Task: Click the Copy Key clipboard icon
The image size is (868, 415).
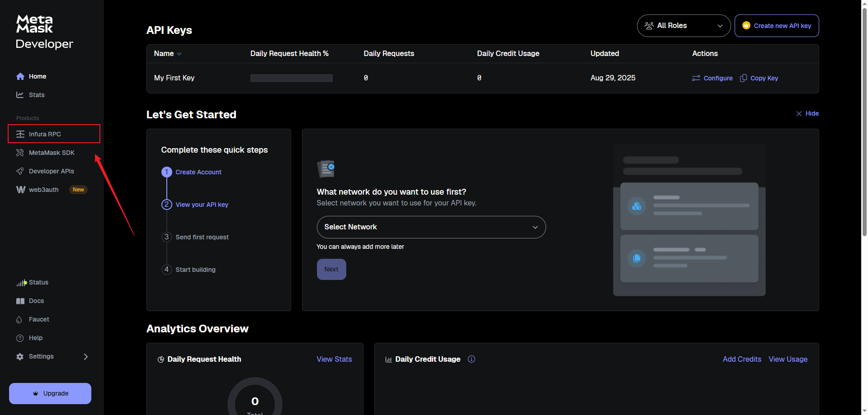Action: (x=743, y=78)
